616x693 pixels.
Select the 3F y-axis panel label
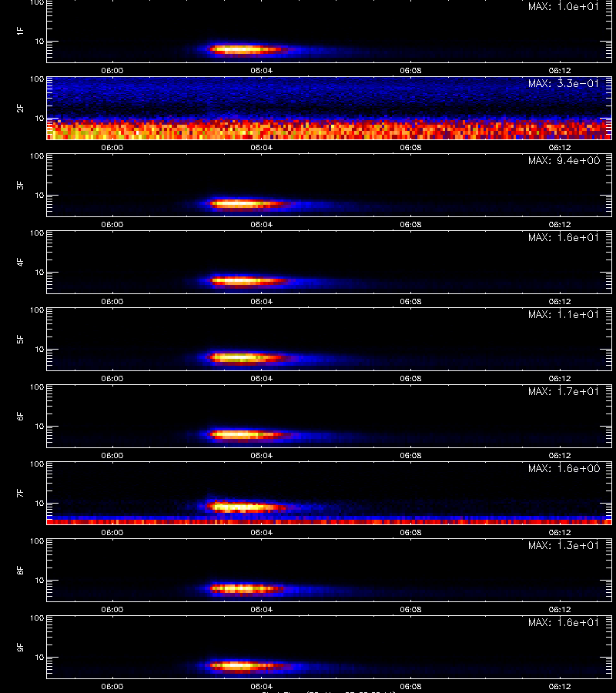click(20, 185)
